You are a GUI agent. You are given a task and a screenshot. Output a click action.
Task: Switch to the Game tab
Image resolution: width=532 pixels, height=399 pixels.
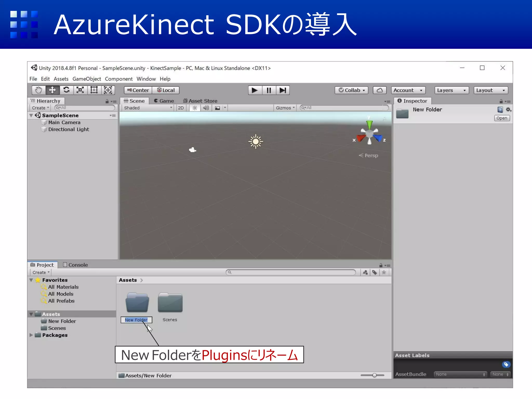point(164,101)
